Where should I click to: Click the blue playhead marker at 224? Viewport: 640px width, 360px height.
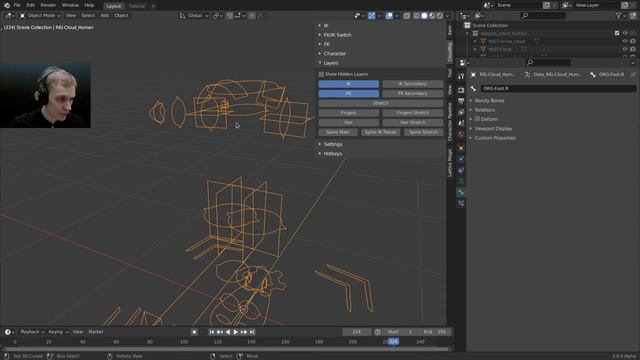[x=393, y=342]
